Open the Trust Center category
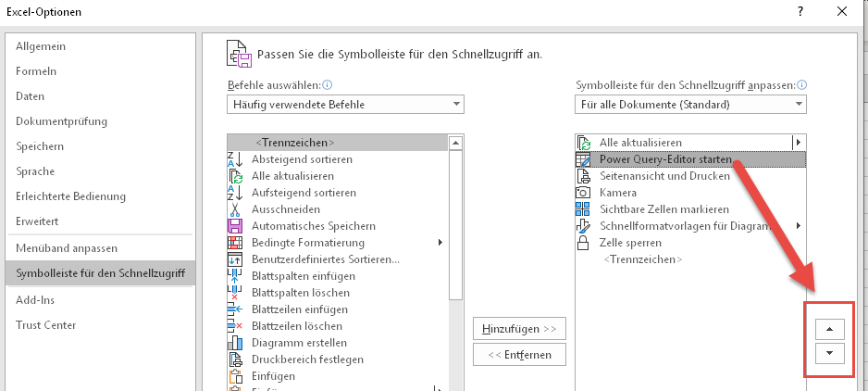The width and height of the screenshot is (868, 391). pos(45,325)
